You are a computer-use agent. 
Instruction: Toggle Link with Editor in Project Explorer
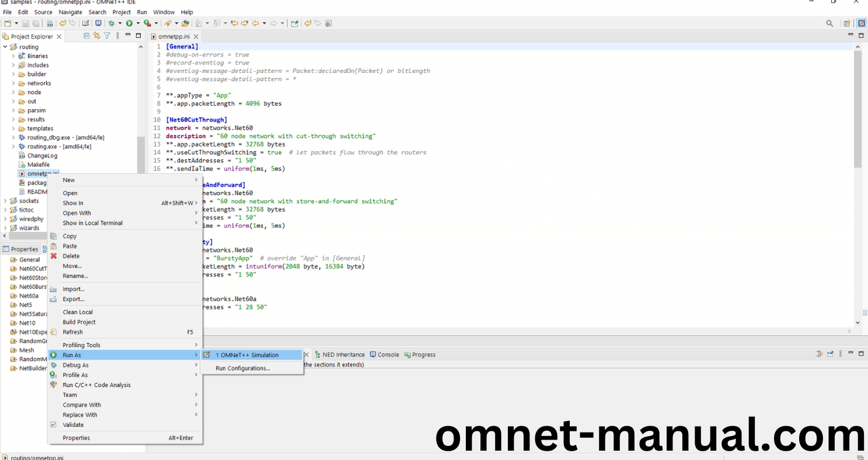point(97,36)
